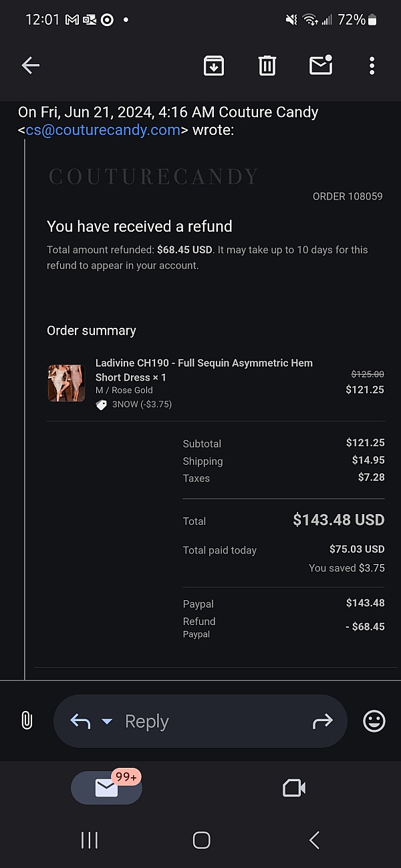
Task: Attach a file with the paperclip icon
Action: pos(27,720)
